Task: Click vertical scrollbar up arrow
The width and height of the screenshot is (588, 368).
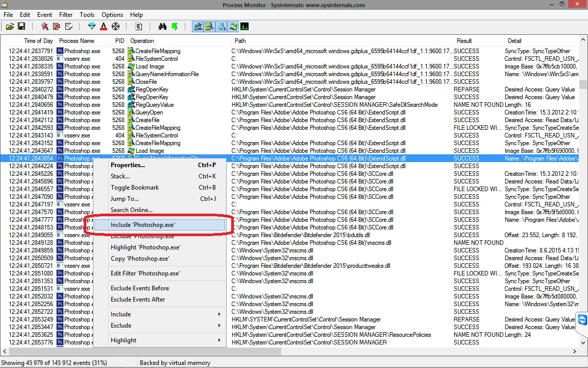Action: pos(583,39)
